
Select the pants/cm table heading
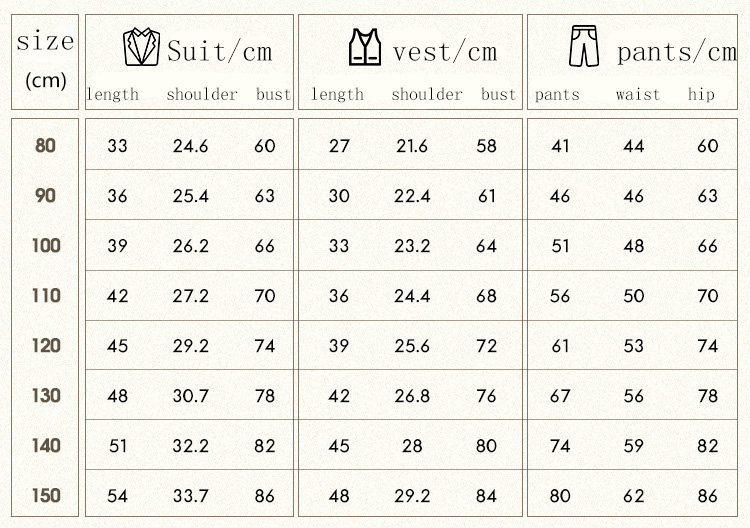675,51
